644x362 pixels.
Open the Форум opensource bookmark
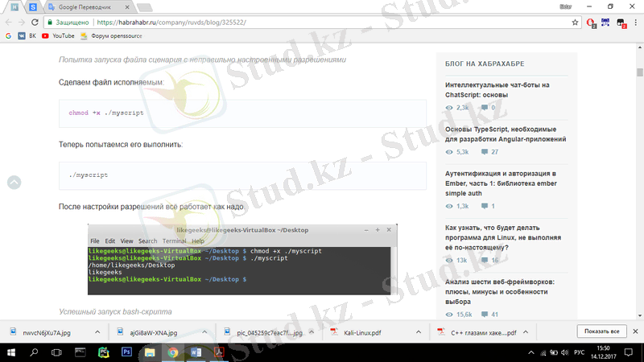coord(117,36)
